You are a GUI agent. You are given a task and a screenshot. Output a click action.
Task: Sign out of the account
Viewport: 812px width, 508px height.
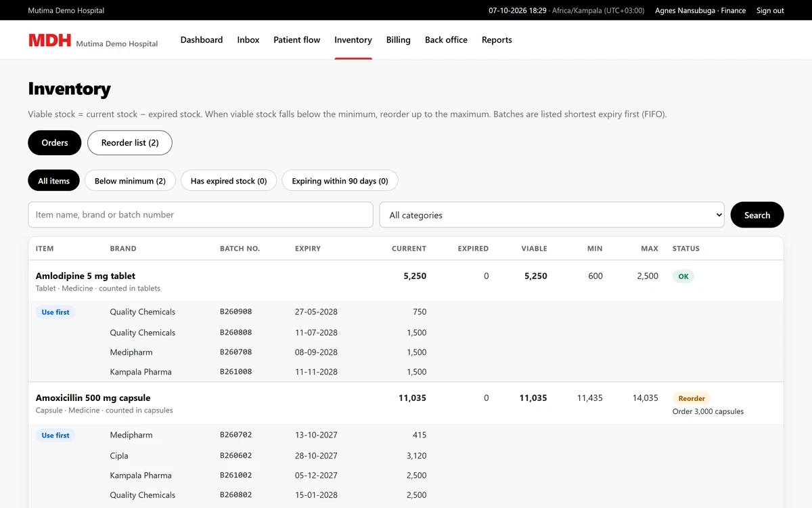point(770,10)
